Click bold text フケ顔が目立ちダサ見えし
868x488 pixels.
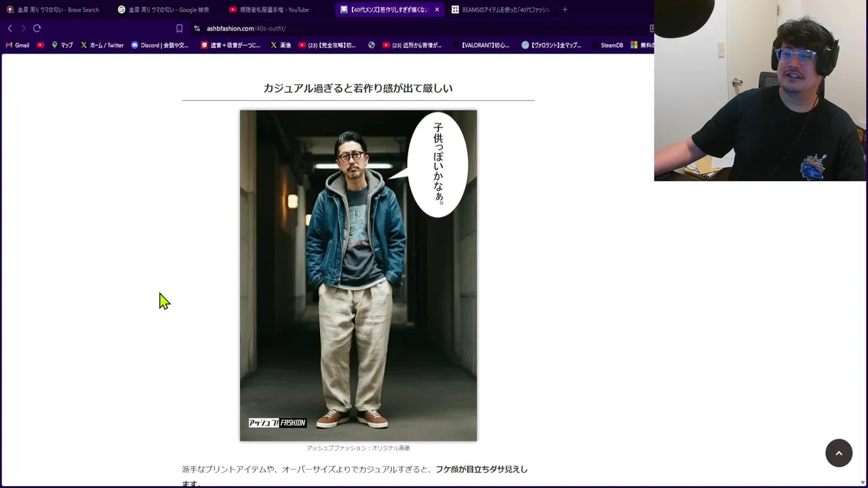[x=481, y=469]
